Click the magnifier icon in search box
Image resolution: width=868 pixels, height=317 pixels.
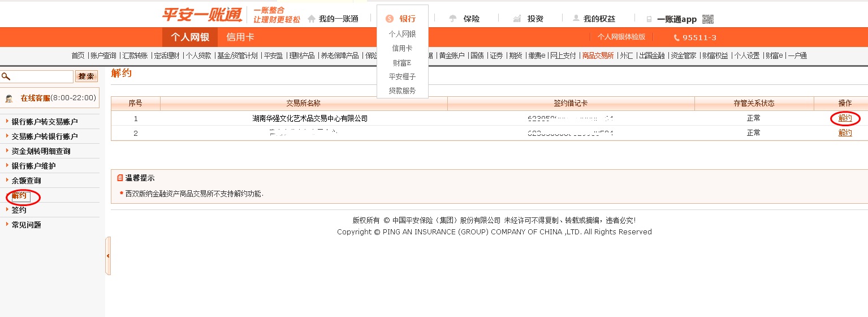coord(6,76)
